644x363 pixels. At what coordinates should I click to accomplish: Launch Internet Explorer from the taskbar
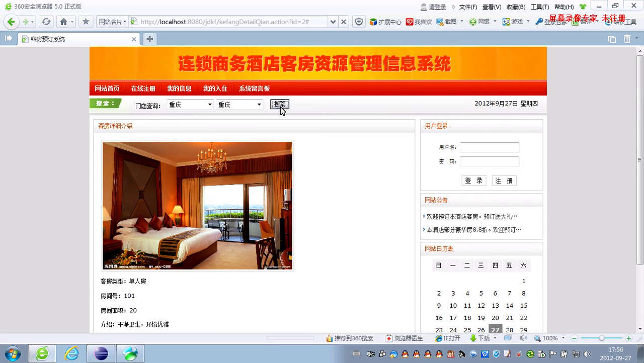[72, 353]
